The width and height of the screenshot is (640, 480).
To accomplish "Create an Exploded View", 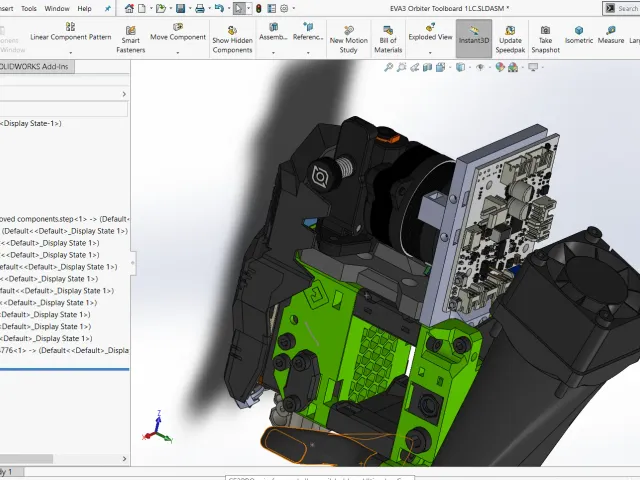I will coord(430,32).
